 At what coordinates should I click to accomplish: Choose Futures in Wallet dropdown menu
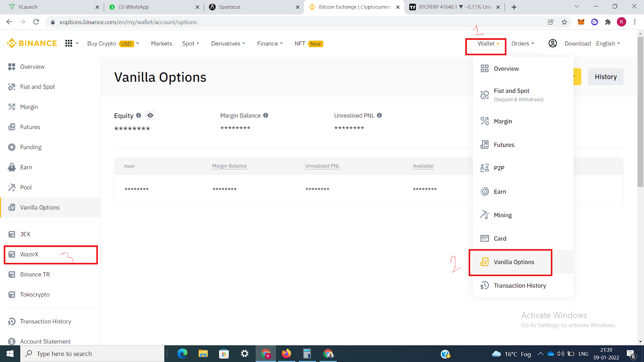point(523,145)
